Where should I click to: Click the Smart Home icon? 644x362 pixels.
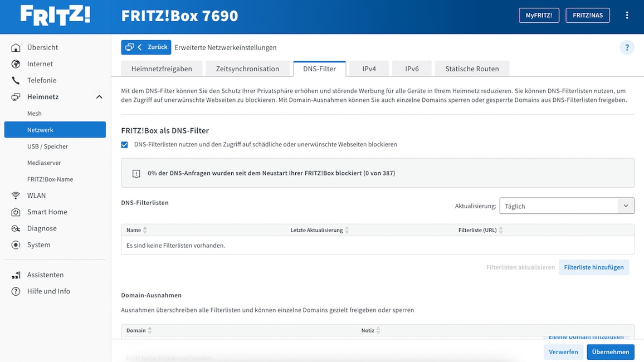coord(16,212)
